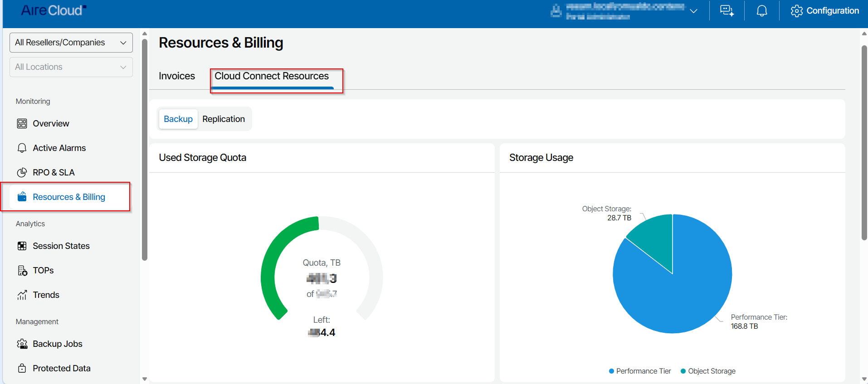Viewport: 868px width, 384px height.
Task: Click the sidebar scroll-down arrow
Action: coord(145,379)
